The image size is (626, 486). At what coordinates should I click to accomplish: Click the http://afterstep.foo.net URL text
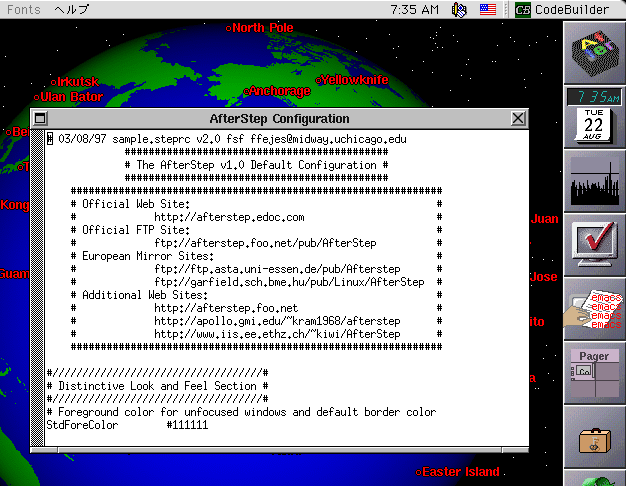pos(226,308)
